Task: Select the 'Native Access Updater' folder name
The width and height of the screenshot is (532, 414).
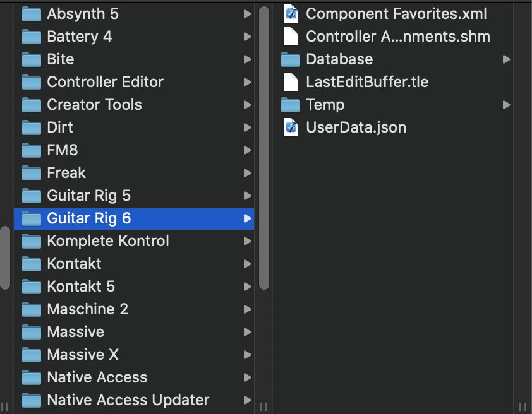Action: [128, 399]
